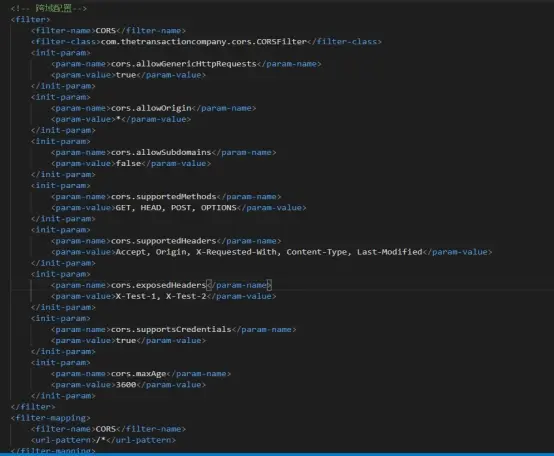Click cors.allowGenericHttpRequests param name
This screenshot has width=554, height=456.
coord(184,64)
